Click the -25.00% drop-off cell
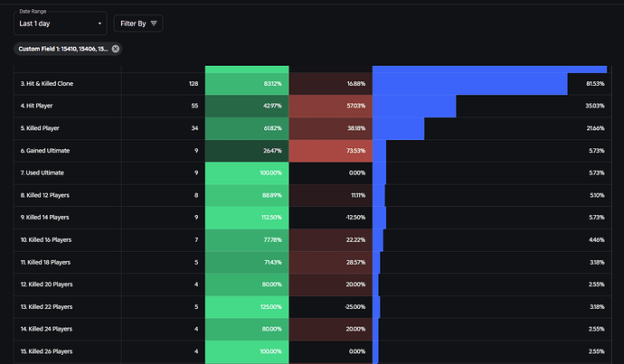Viewport: 624px width, 364px height. coord(330,306)
